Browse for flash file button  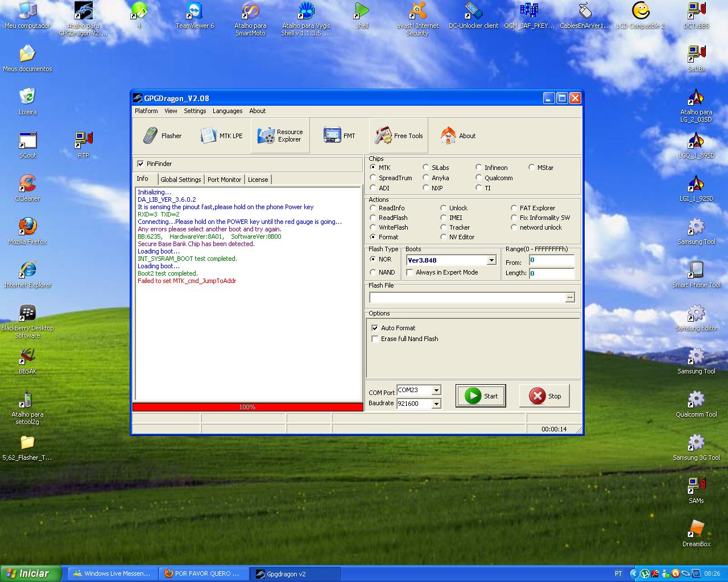click(x=569, y=297)
